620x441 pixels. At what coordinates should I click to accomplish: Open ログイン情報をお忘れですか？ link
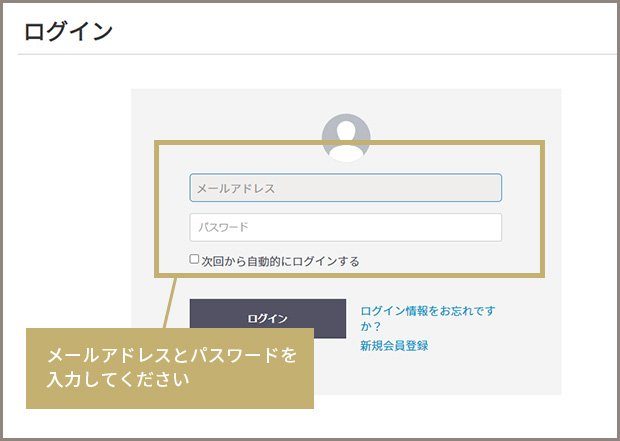(x=428, y=318)
